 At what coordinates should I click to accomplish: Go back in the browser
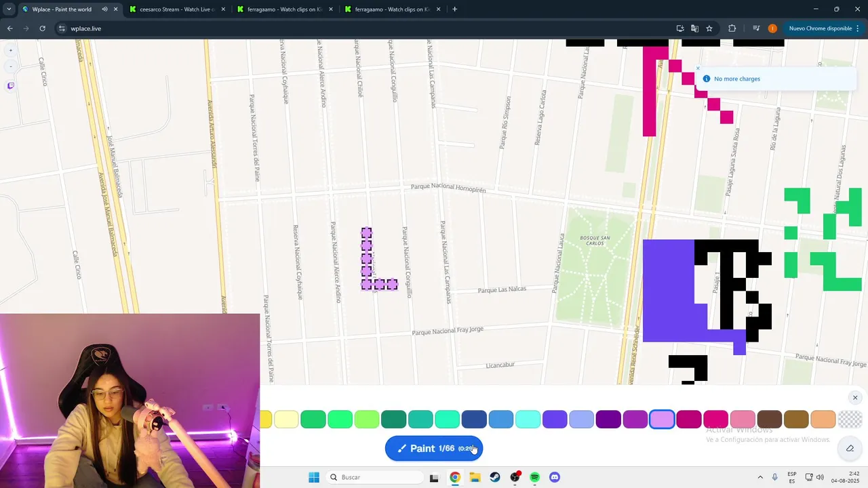(10, 28)
